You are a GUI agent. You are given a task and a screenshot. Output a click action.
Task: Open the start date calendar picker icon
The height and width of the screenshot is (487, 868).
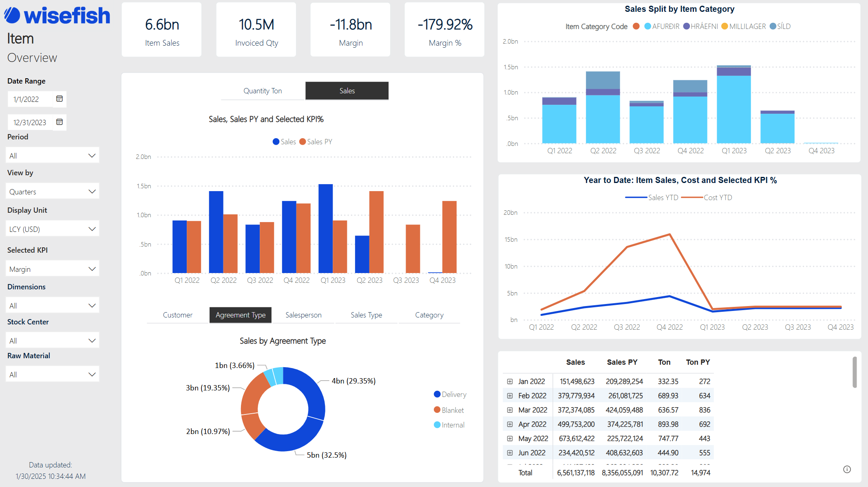point(60,99)
